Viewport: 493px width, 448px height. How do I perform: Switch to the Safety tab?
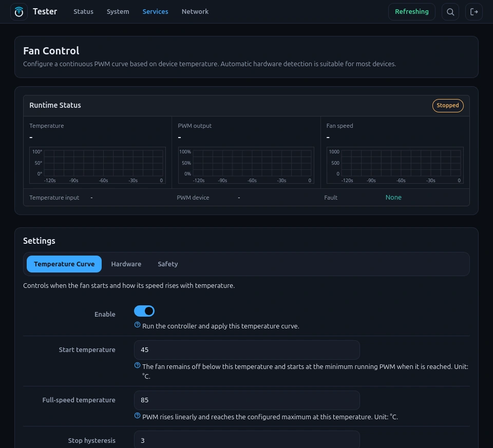[168, 264]
